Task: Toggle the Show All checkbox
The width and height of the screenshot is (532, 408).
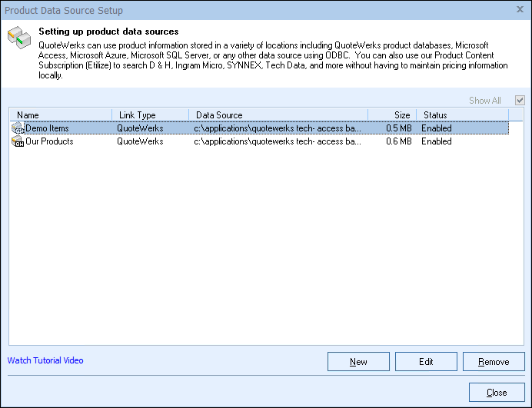Action: tap(520, 101)
